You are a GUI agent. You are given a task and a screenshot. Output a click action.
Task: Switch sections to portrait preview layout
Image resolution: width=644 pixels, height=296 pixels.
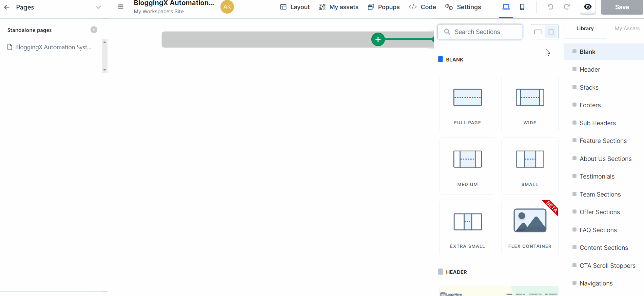pyautogui.click(x=551, y=32)
